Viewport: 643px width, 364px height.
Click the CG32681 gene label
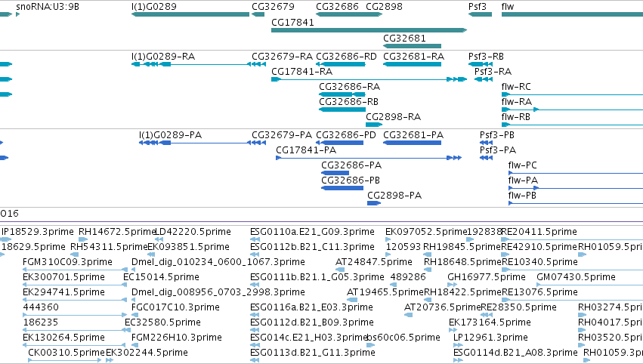click(404, 39)
